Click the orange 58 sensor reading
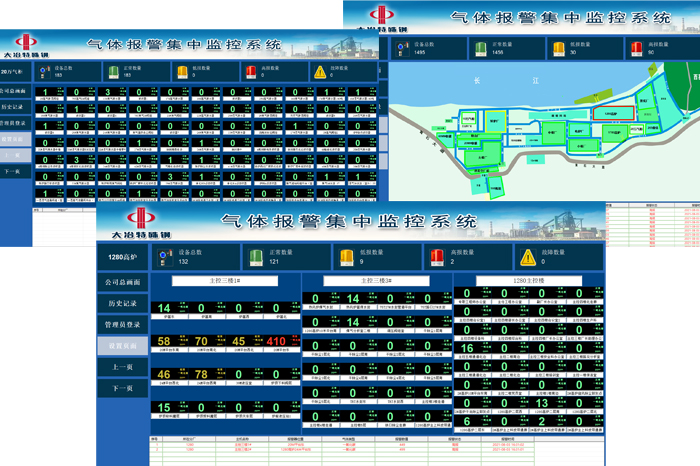 click(x=165, y=342)
